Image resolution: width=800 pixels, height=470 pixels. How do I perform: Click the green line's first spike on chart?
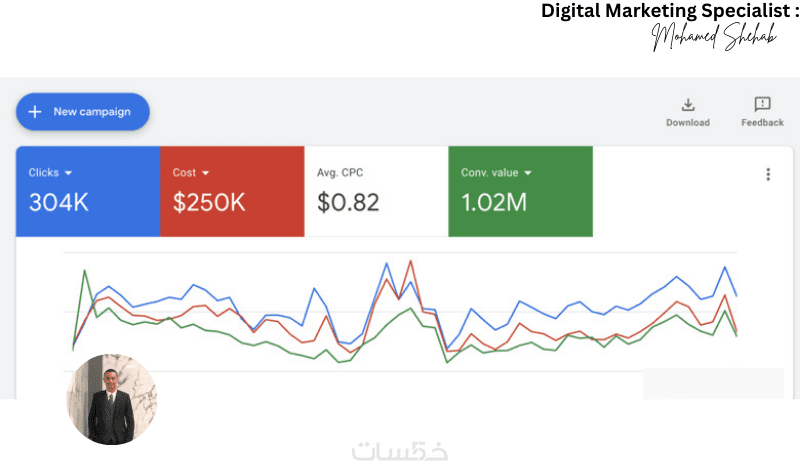click(x=84, y=271)
